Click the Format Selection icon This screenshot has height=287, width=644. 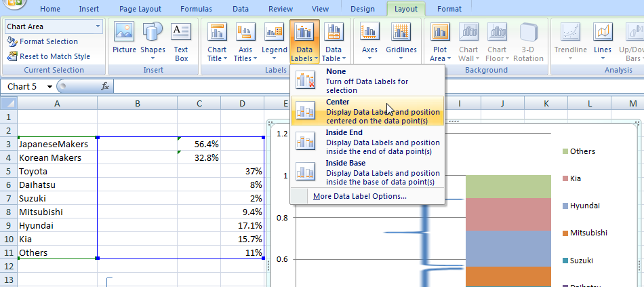[13, 41]
